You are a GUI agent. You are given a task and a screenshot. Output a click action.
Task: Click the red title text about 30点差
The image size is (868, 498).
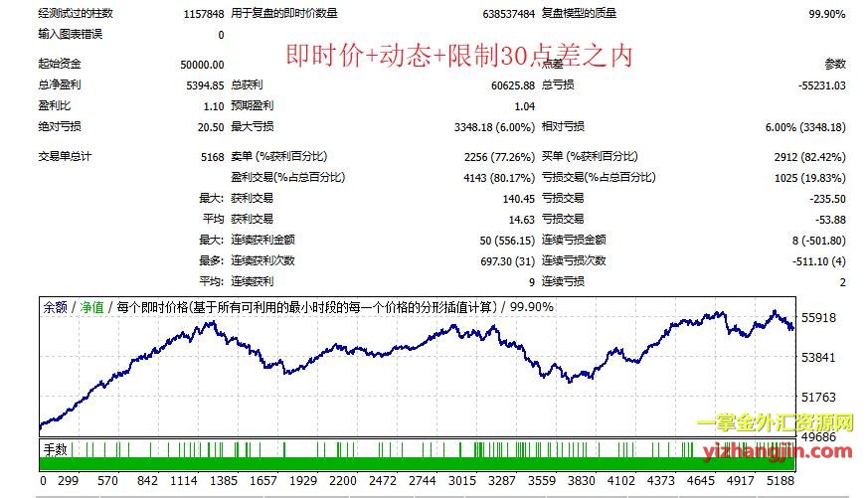tap(458, 56)
